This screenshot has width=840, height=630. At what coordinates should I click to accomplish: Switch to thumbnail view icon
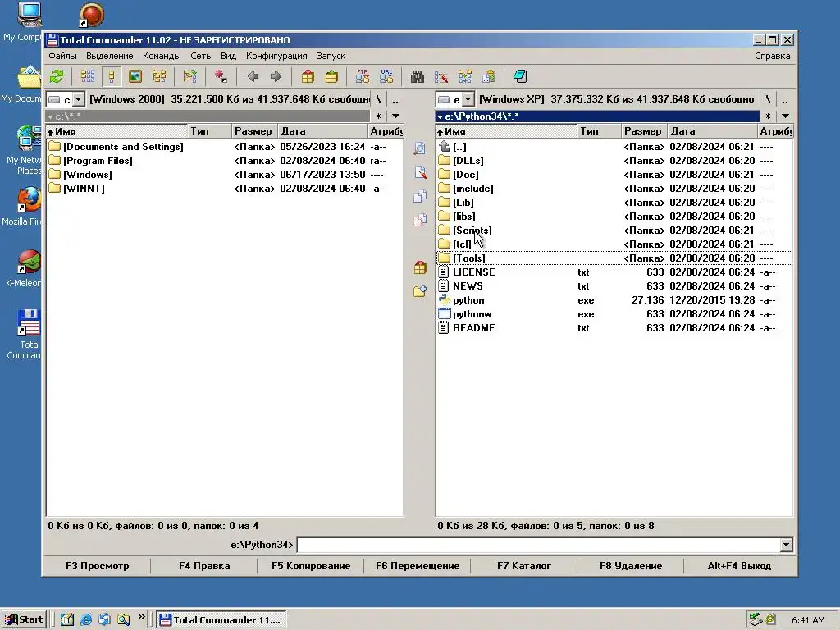click(135, 76)
